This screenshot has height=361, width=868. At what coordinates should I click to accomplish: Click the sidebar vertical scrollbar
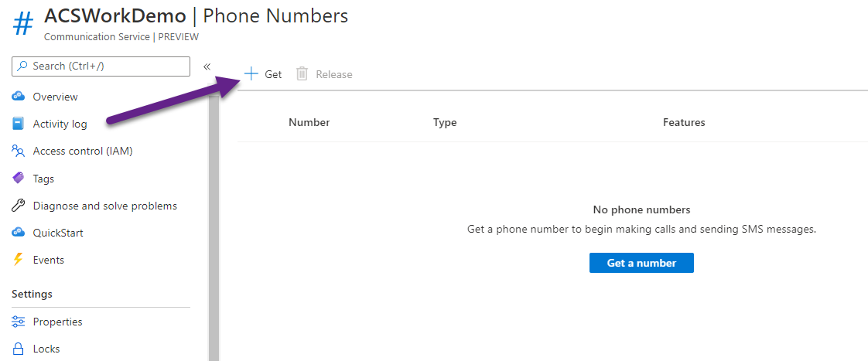(x=214, y=232)
